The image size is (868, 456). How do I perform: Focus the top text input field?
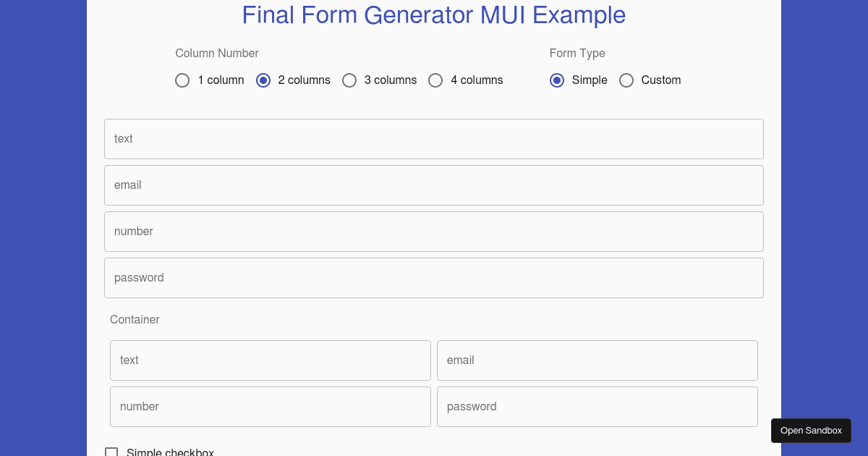pos(434,138)
